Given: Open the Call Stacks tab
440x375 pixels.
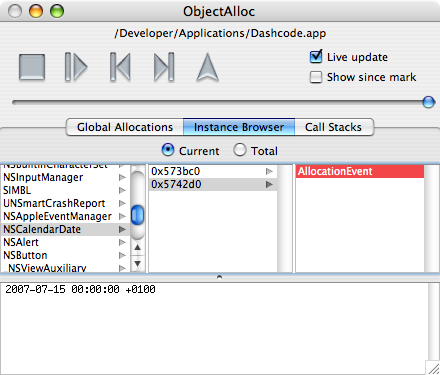Looking at the screenshot, I should coord(334,127).
